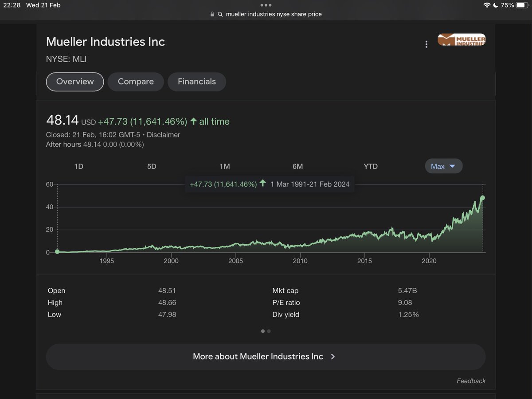
Task: Tap the chart start-point marker at 1991
Action: click(x=58, y=252)
